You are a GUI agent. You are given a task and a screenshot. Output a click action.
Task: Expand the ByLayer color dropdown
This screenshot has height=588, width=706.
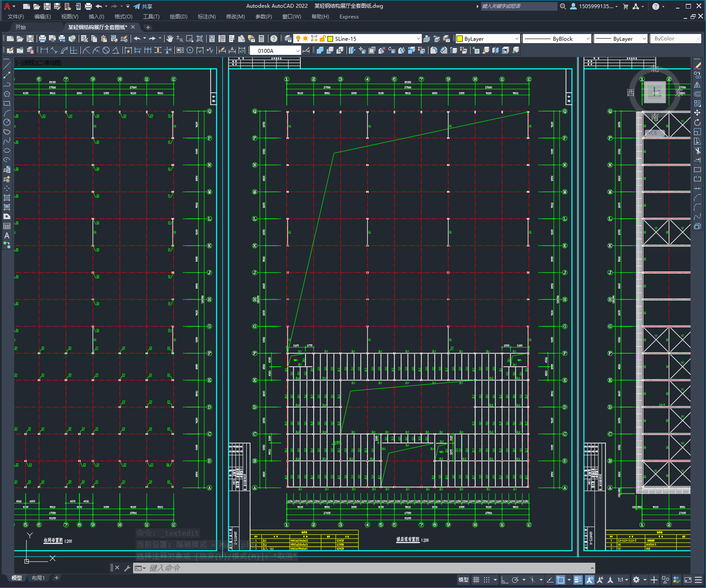click(517, 39)
